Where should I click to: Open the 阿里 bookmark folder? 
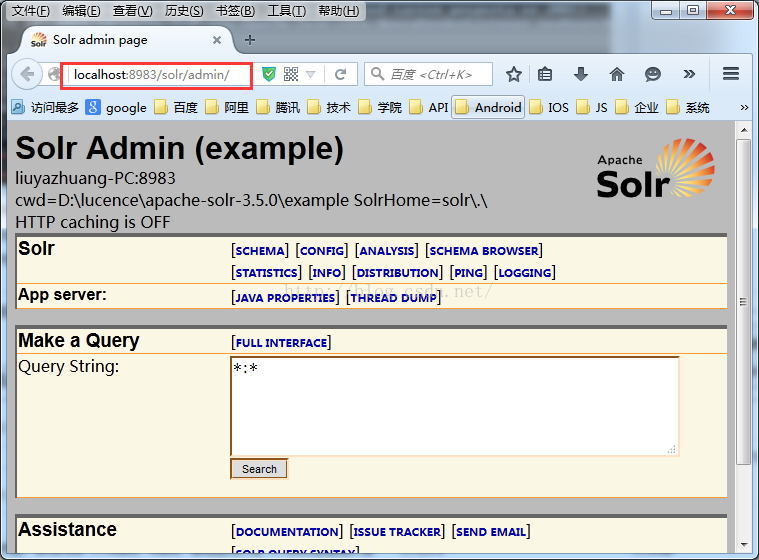(x=227, y=107)
